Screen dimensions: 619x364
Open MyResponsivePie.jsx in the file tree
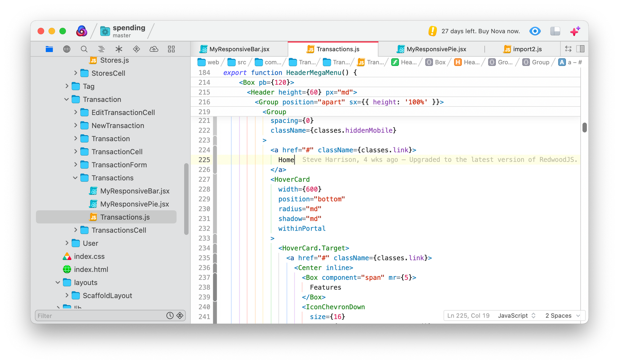pos(129,204)
